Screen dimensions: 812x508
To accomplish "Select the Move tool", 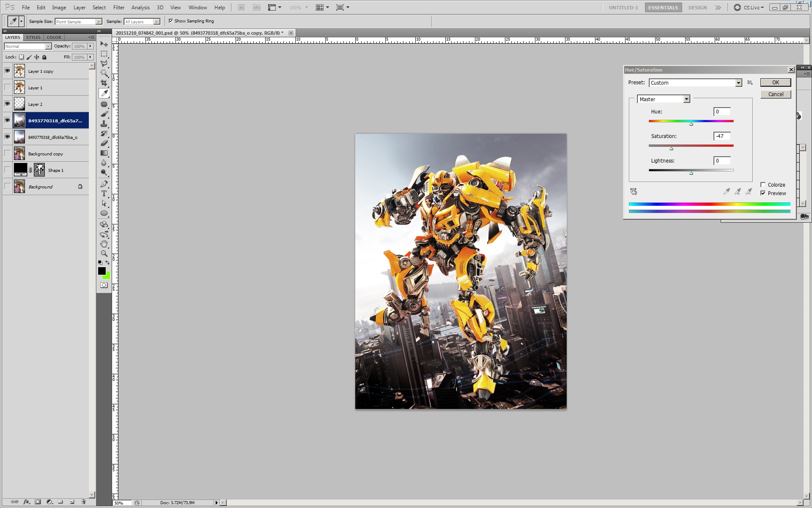I will tap(104, 44).
